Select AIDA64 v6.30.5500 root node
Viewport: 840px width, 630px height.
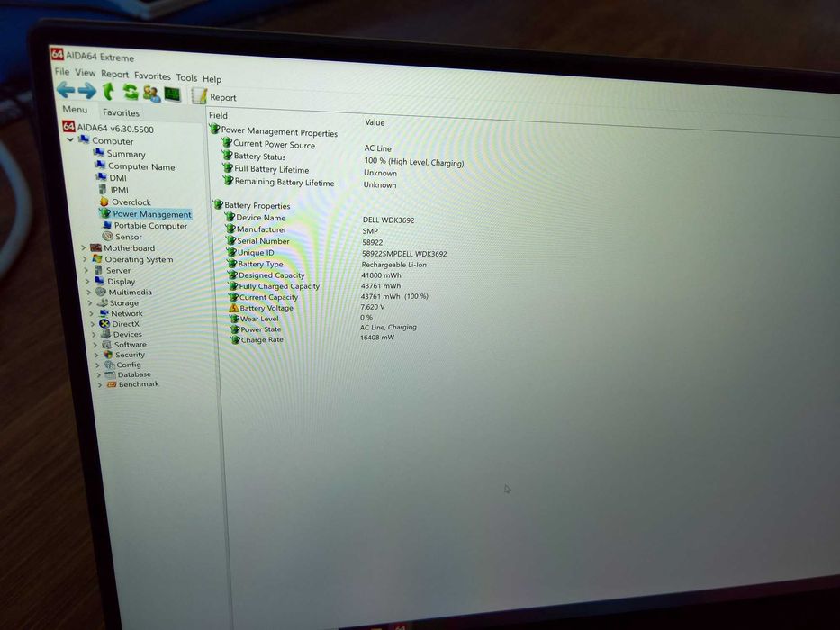tap(108, 129)
